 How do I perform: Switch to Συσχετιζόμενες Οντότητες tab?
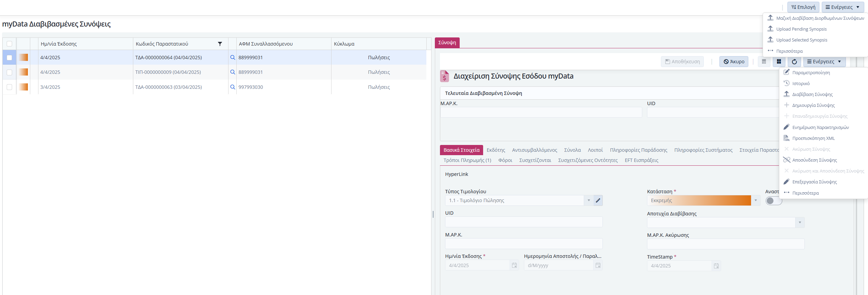[588, 160]
